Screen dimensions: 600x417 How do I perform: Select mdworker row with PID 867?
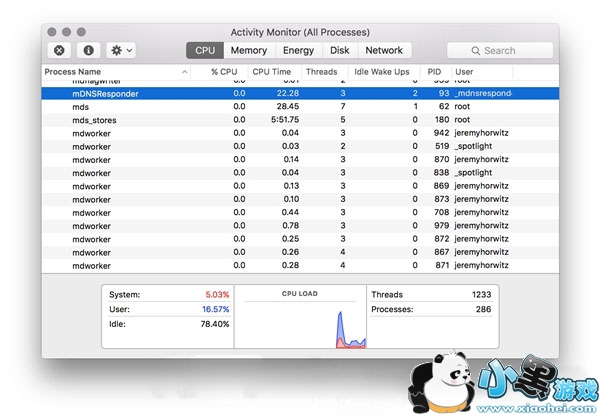point(300,252)
